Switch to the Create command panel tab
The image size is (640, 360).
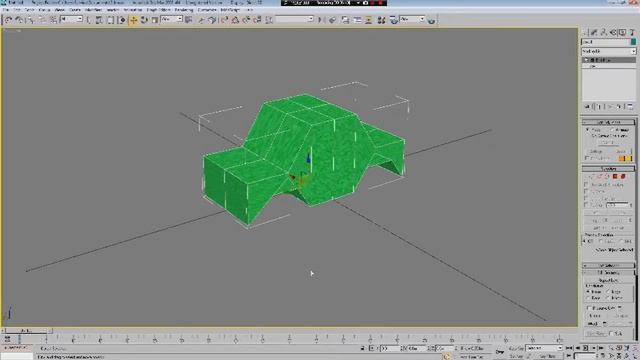pos(585,32)
